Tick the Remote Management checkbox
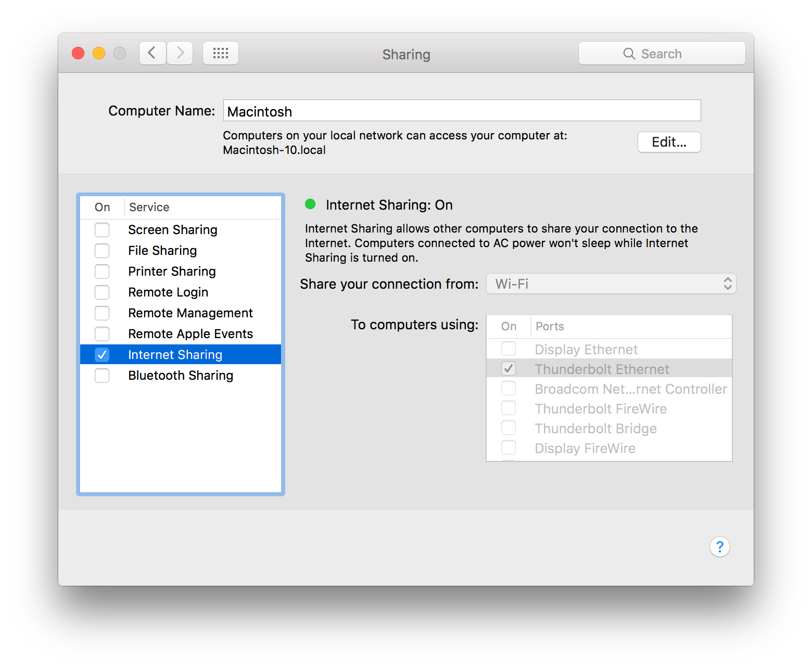 point(102,313)
